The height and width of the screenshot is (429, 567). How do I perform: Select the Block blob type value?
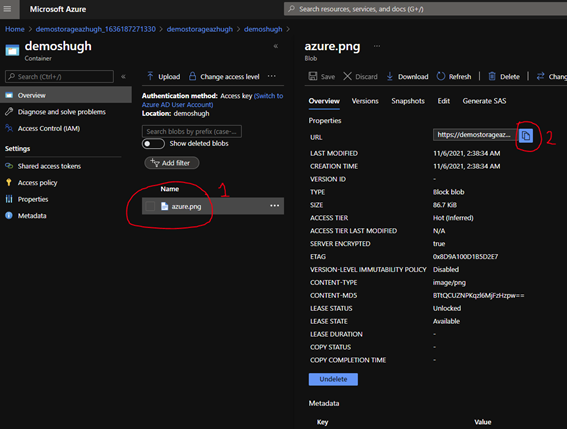coord(449,192)
